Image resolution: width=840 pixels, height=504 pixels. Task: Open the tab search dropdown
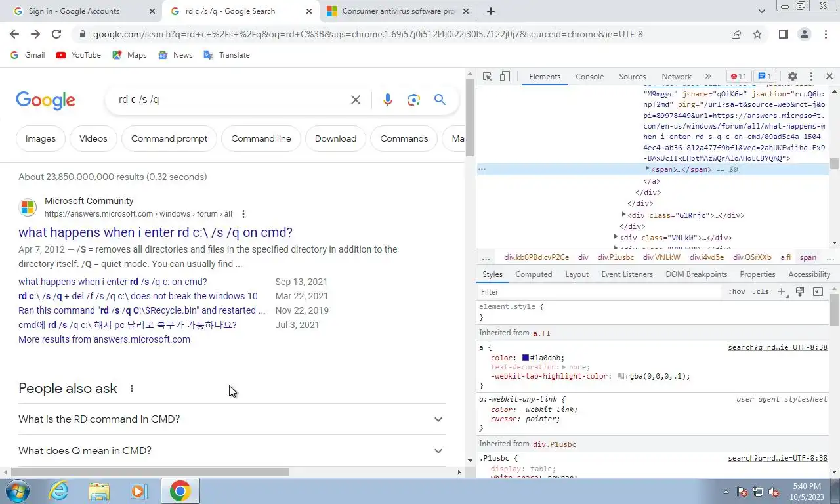pos(762,11)
